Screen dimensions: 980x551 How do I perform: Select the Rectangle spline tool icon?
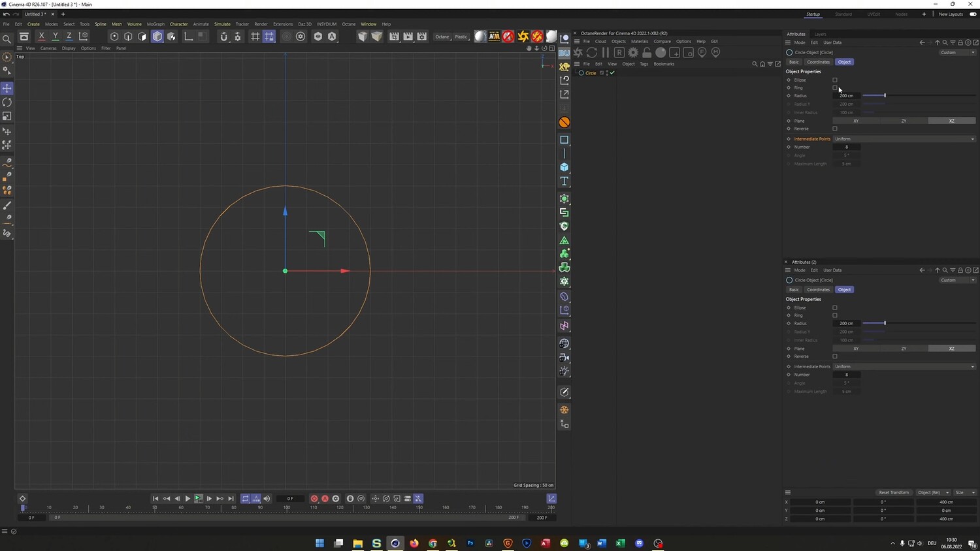click(564, 140)
